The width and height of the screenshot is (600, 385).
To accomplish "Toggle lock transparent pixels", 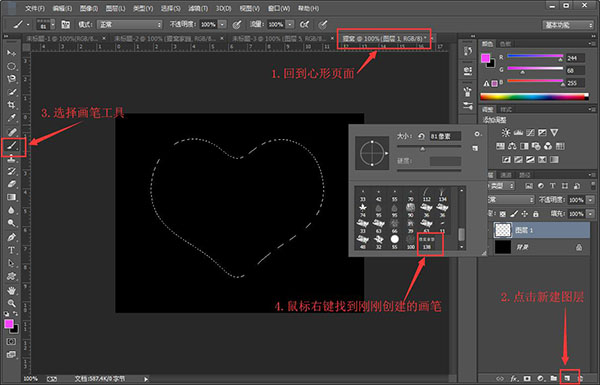I will 503,214.
